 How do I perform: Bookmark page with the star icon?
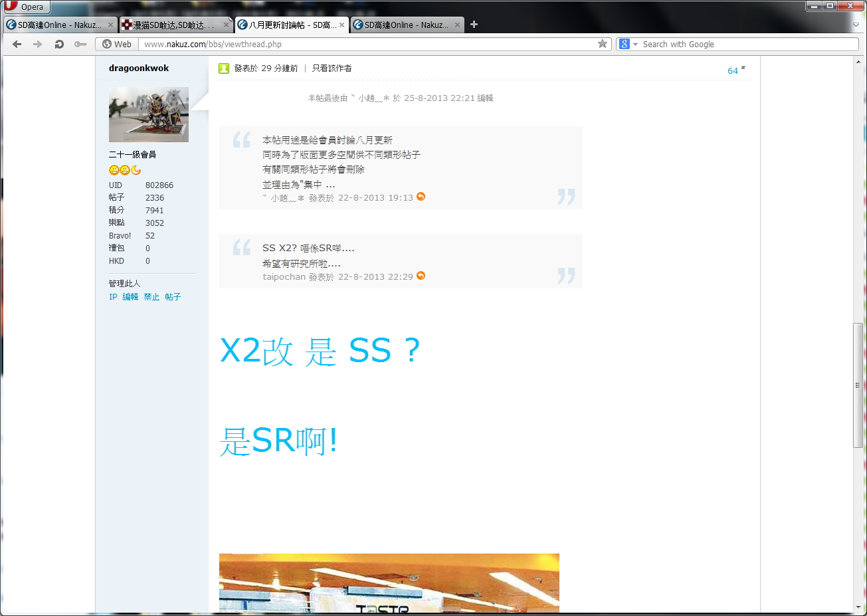pos(603,44)
